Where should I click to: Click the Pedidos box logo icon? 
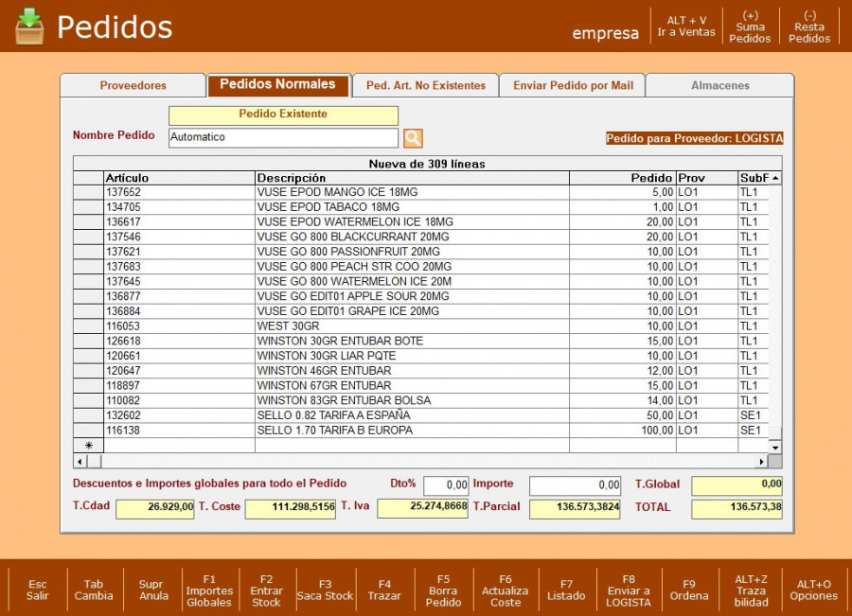click(29, 26)
